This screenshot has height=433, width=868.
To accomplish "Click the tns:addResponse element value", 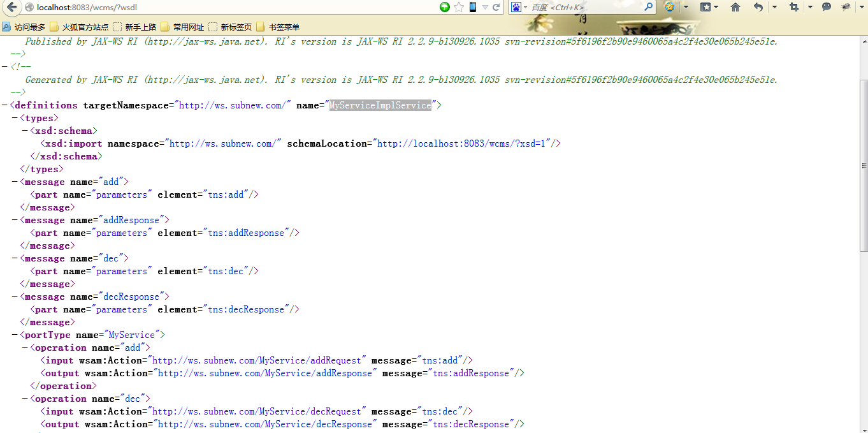I will 246,233.
